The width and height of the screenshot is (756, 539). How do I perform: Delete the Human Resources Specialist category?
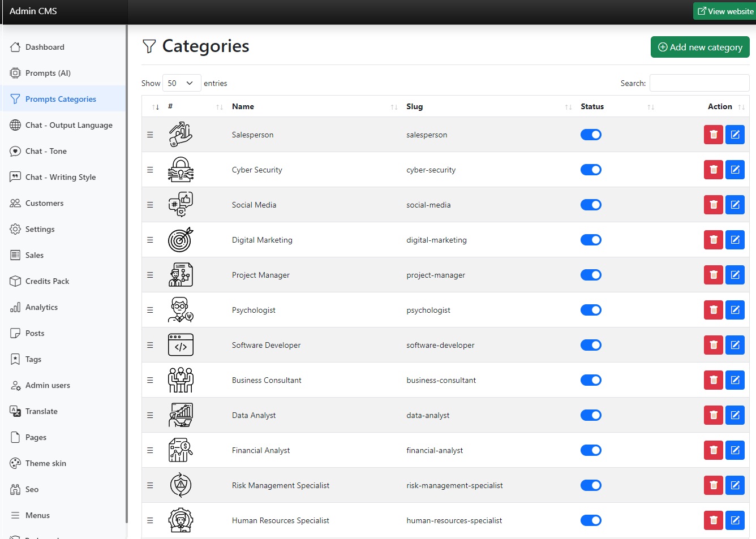(x=713, y=520)
